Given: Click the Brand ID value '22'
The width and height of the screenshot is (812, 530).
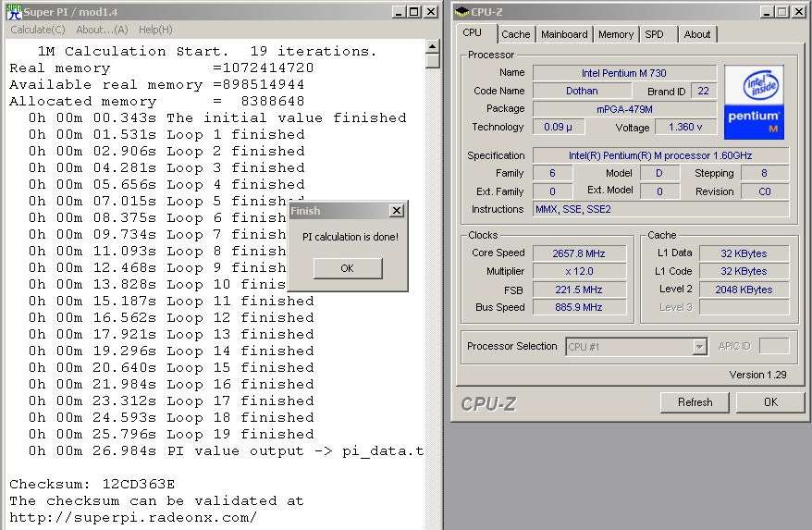Looking at the screenshot, I should click(x=703, y=91).
